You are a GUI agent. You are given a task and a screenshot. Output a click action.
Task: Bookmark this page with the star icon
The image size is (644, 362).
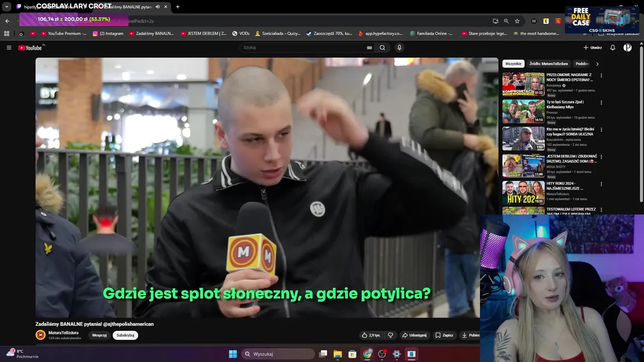coord(517,21)
